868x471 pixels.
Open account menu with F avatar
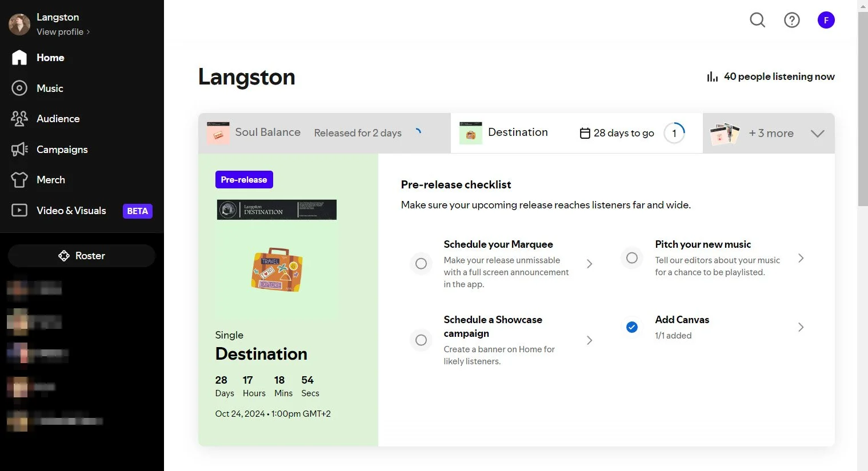click(x=826, y=21)
